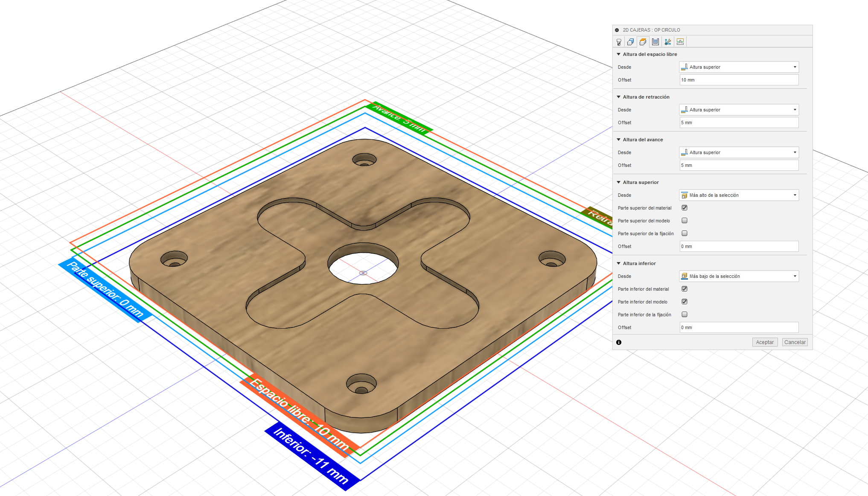Select the 'Inferior: -11 mm' plane label
The height and width of the screenshot is (496, 868).
tap(312, 456)
